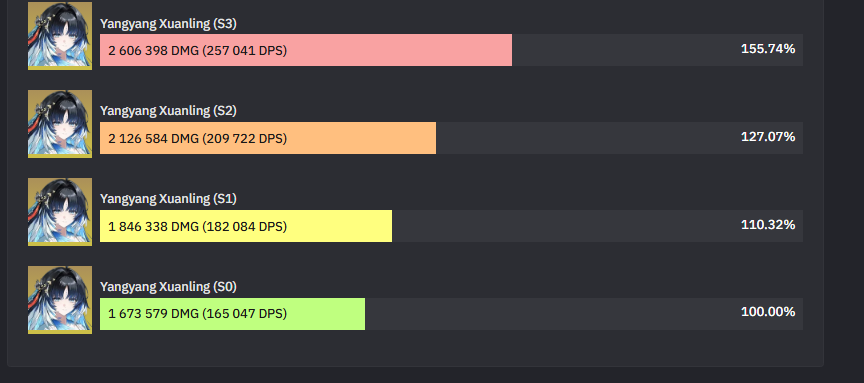Click the Yangyang Xuanling (S3) name label

tap(168, 24)
